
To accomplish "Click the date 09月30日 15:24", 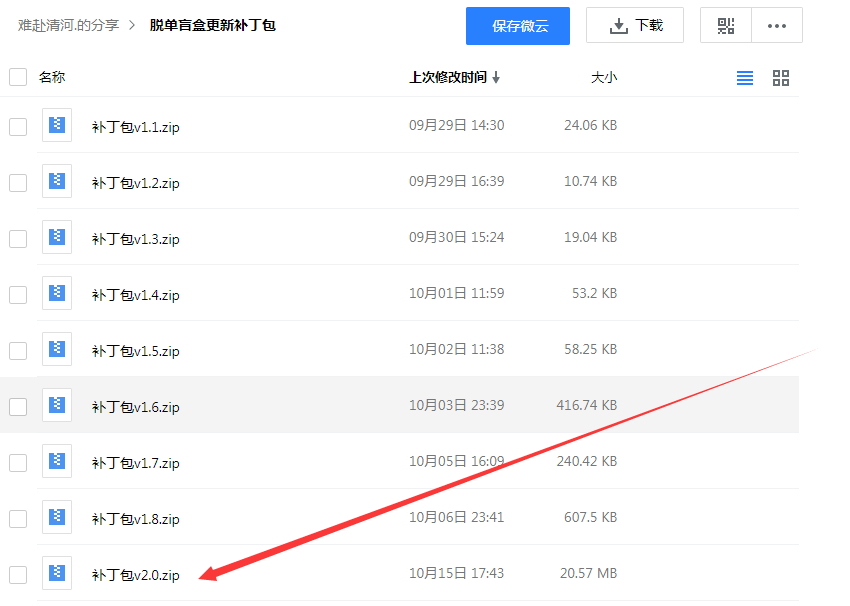I will point(456,237).
